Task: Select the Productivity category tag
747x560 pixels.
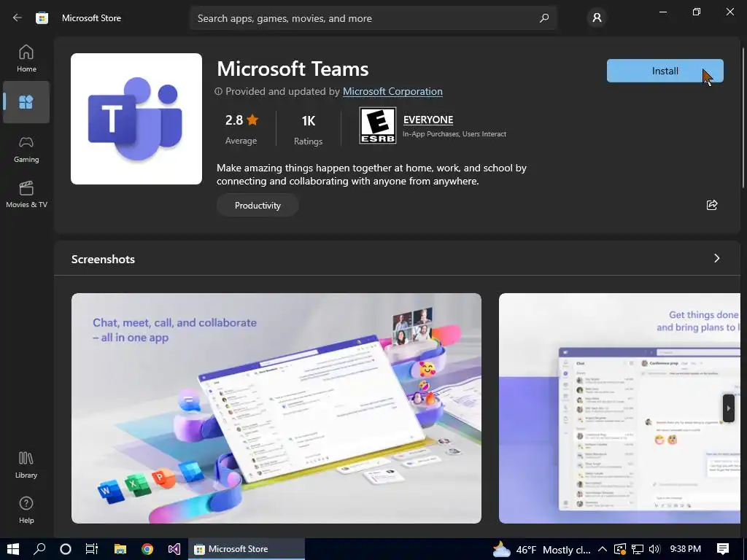Action: [258, 205]
